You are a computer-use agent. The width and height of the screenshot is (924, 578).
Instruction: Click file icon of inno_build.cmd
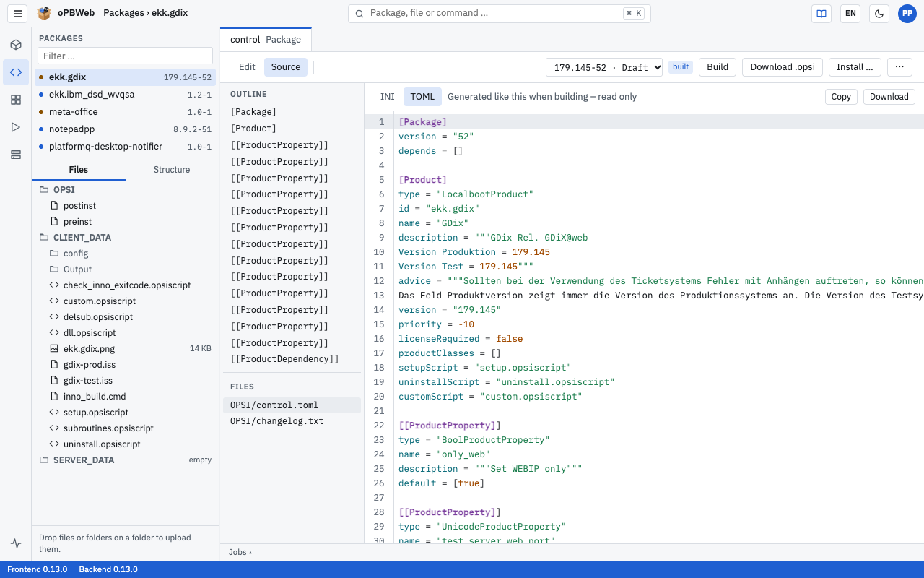(x=54, y=397)
